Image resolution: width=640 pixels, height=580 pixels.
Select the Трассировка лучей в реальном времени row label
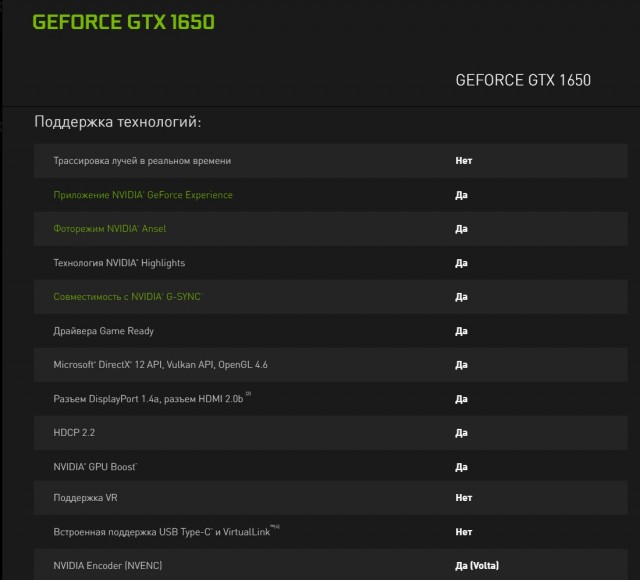click(142, 161)
